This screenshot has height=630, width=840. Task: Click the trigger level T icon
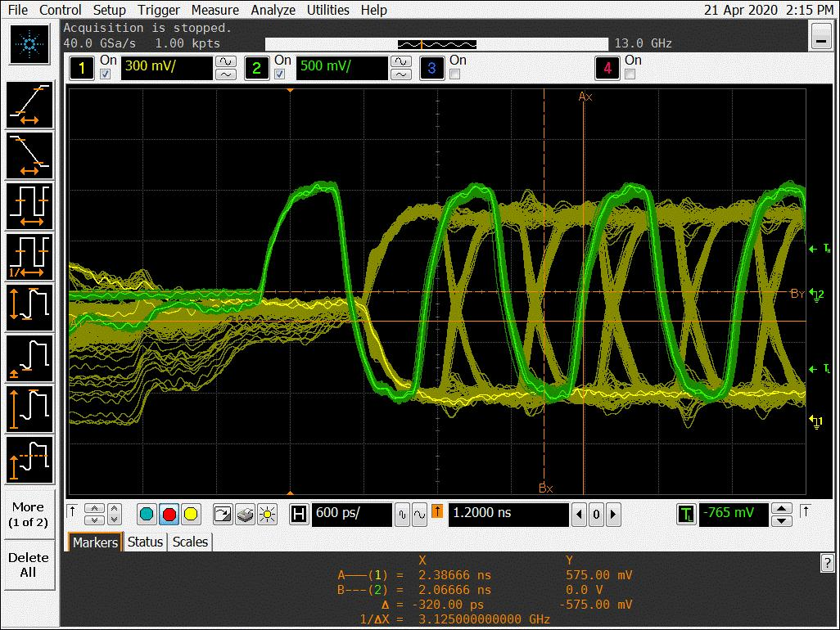click(686, 515)
